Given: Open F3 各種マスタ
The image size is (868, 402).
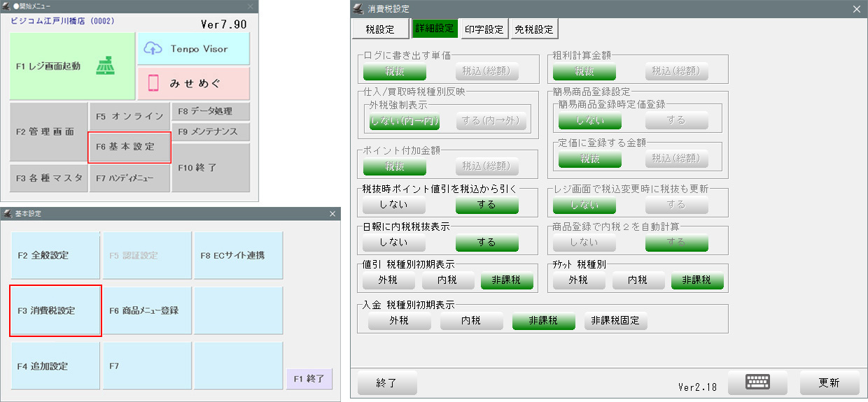Looking at the screenshot, I should pyautogui.click(x=48, y=178).
